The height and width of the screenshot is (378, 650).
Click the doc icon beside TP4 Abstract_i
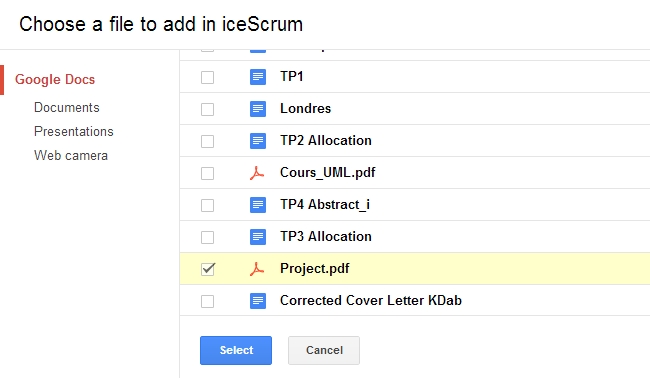click(x=258, y=205)
